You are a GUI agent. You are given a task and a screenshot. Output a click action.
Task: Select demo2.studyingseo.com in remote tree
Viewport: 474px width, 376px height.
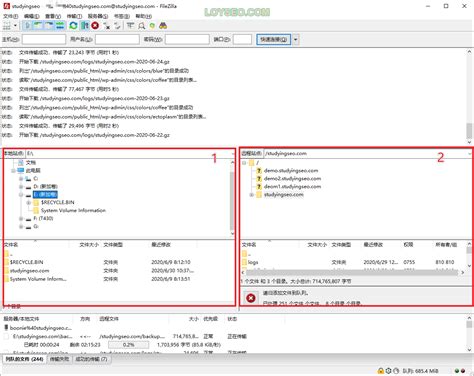(x=292, y=179)
